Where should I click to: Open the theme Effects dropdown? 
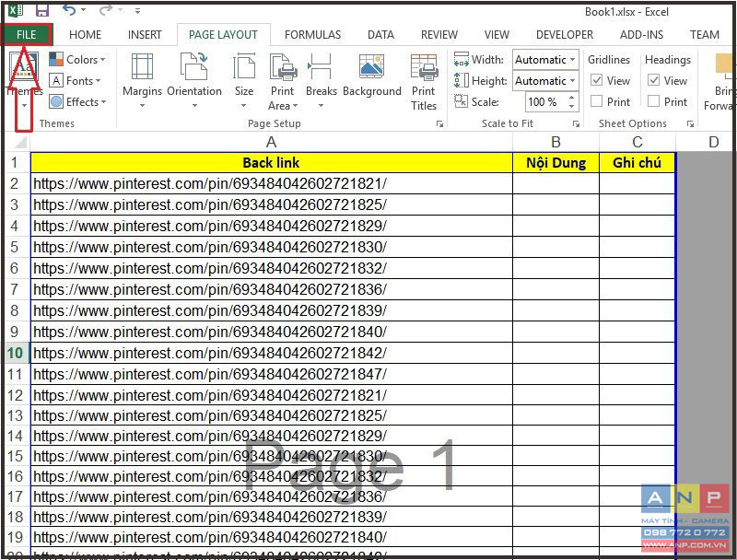pyautogui.click(x=77, y=102)
